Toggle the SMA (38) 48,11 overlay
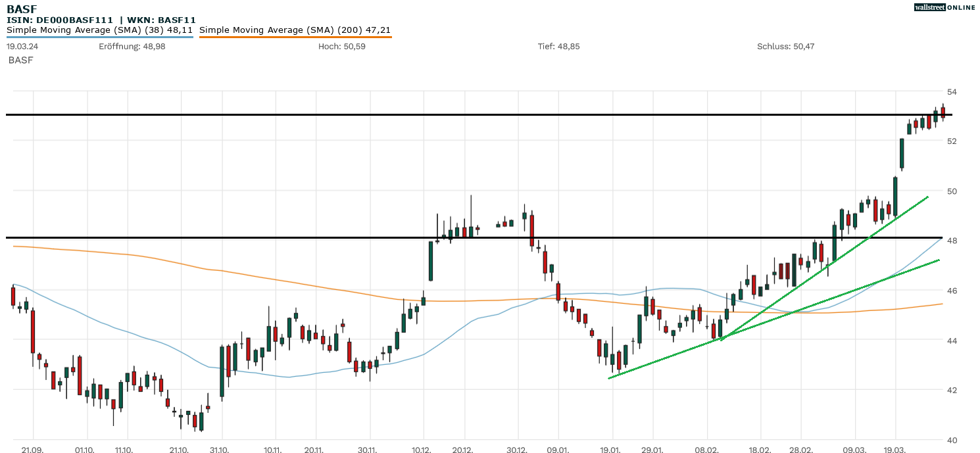Image resolution: width=980 pixels, height=453 pixels. pyautogui.click(x=99, y=30)
